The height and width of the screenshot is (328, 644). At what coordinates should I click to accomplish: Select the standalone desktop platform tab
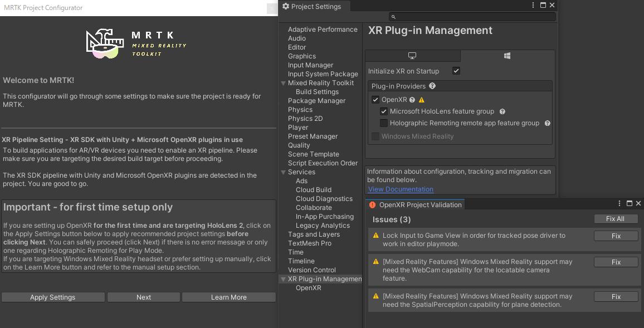[x=412, y=56]
